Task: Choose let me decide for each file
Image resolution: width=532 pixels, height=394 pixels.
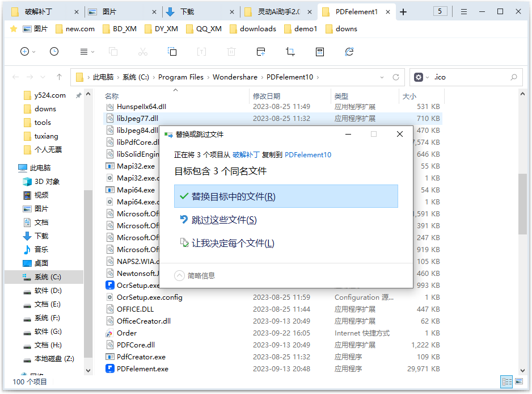Action: click(286, 243)
